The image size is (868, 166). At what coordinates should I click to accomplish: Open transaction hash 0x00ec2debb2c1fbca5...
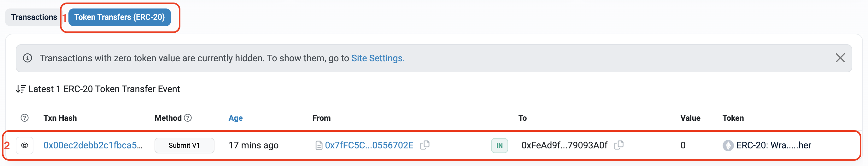point(93,145)
